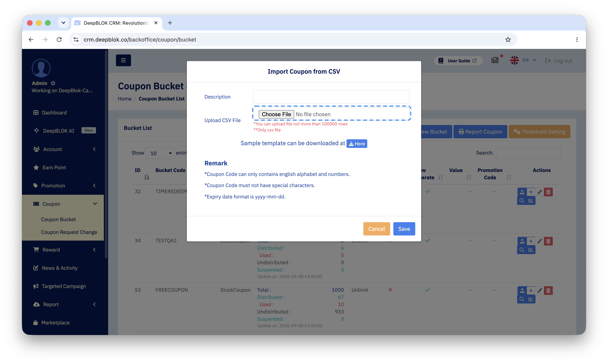Open Dashboard in the sidebar

(54, 113)
